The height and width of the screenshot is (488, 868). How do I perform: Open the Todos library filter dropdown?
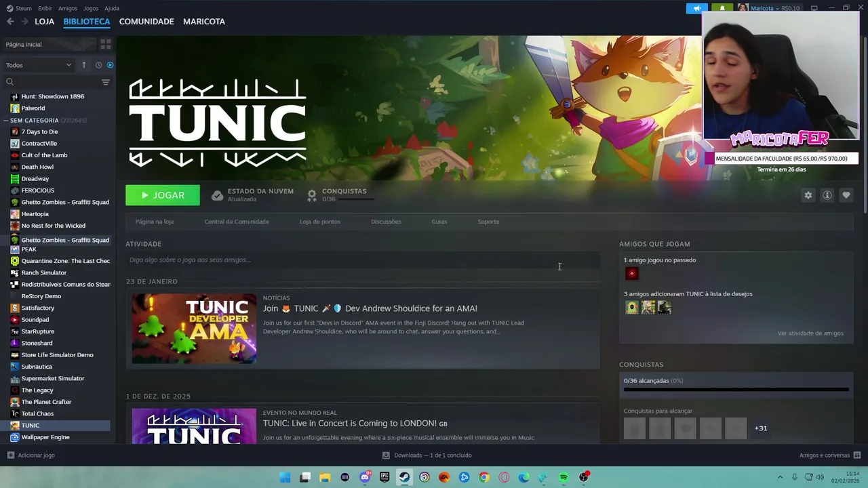(x=39, y=65)
